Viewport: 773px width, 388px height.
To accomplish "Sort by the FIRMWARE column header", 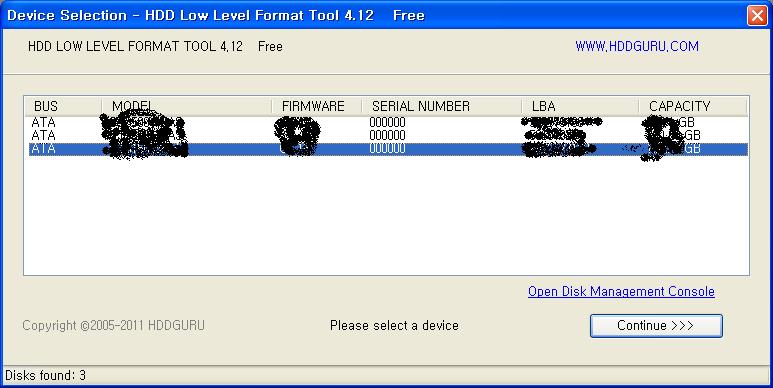I will pyautogui.click(x=316, y=106).
